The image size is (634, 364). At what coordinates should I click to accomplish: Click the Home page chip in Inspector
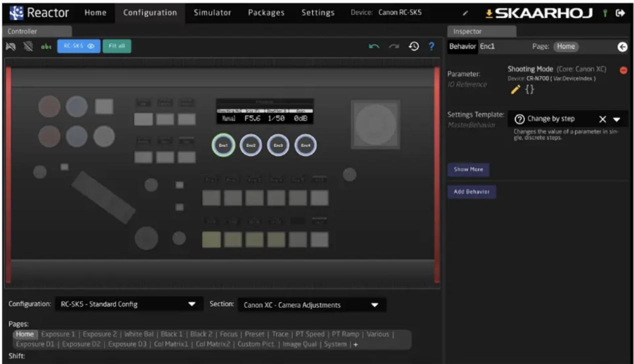pyautogui.click(x=566, y=46)
